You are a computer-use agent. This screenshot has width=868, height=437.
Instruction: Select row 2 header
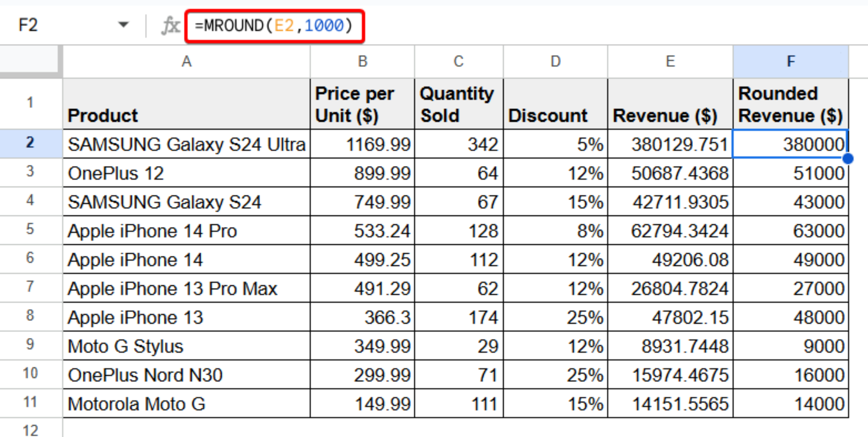tap(31, 144)
